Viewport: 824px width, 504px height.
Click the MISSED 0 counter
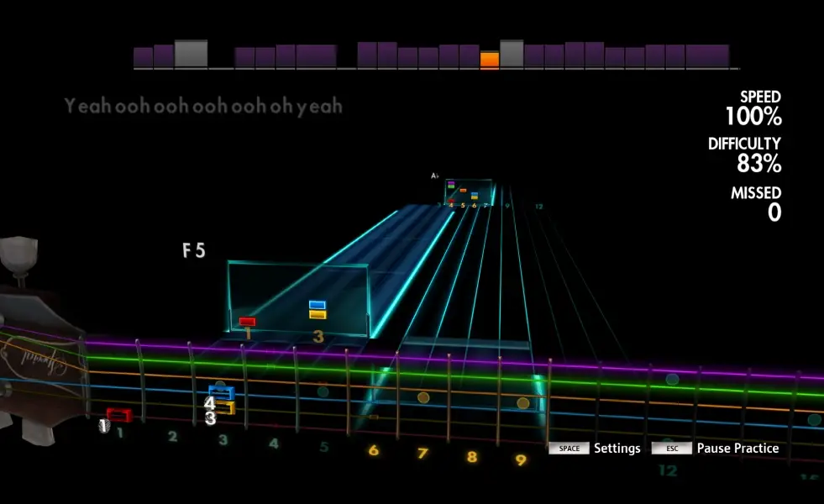(x=756, y=204)
